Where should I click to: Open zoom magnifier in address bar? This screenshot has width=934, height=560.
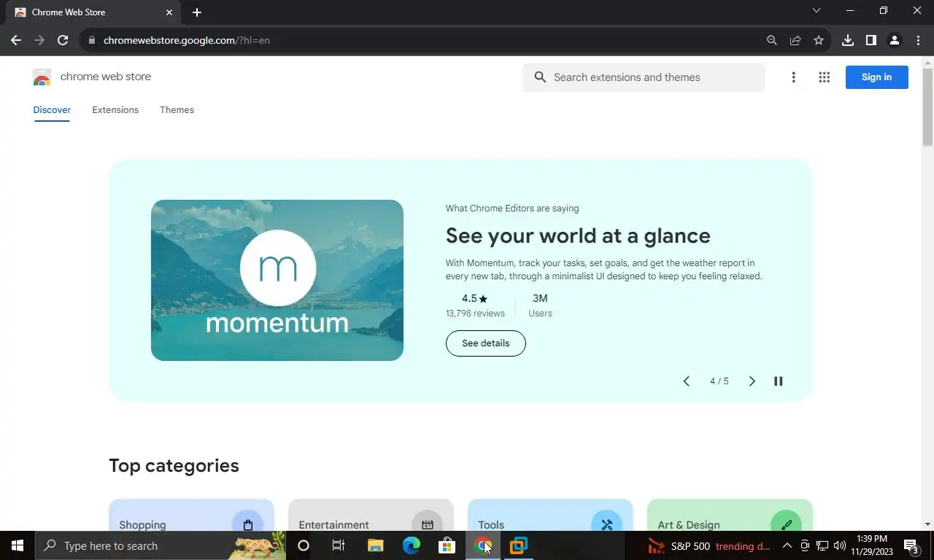coord(772,40)
